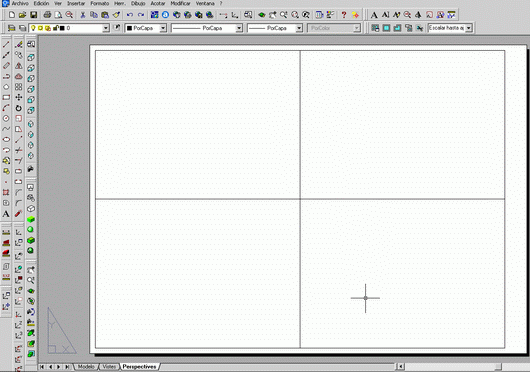Toggle the layer lightbulb on/off icon
The image size is (530, 372).
click(x=33, y=28)
